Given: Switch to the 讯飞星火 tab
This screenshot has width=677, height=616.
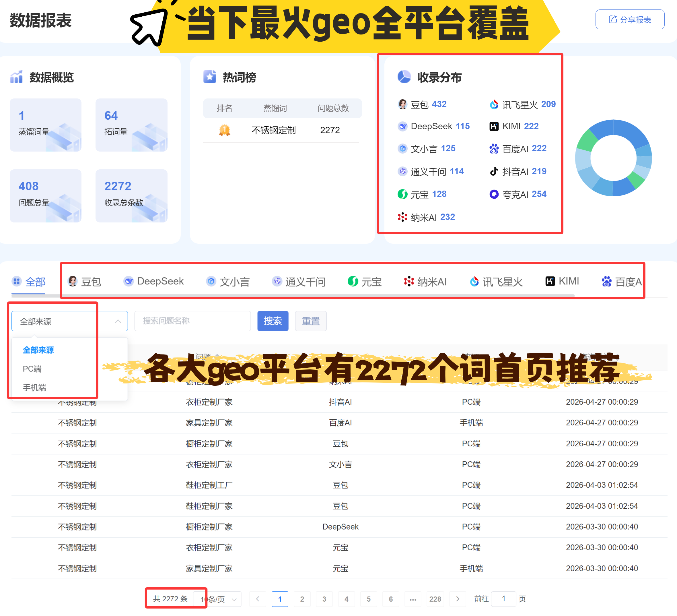Looking at the screenshot, I should click(496, 282).
